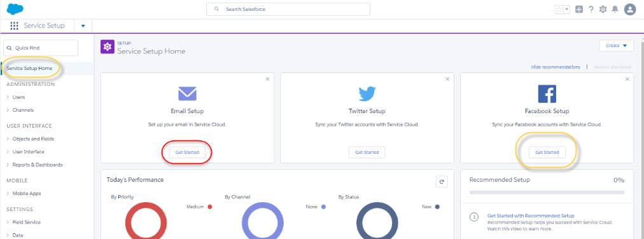This screenshot has height=239, width=644.
Task: Click the Today's Performance heading
Action: (135, 179)
